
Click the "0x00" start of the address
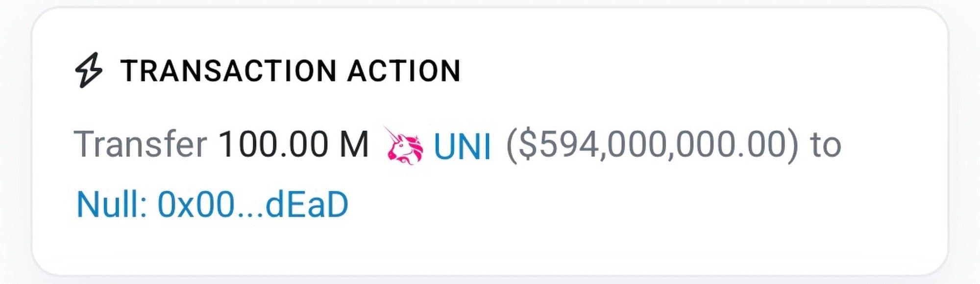point(195,205)
